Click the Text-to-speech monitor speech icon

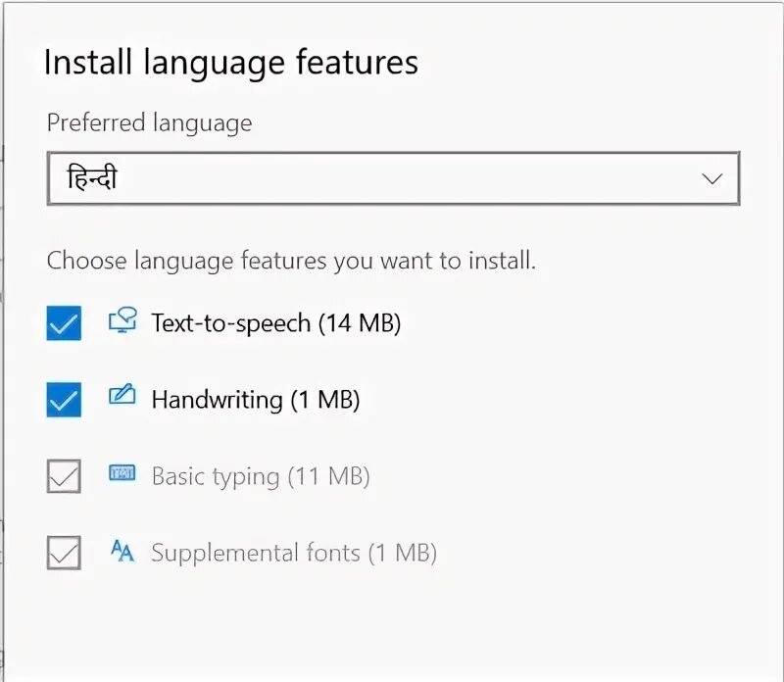click(x=122, y=321)
